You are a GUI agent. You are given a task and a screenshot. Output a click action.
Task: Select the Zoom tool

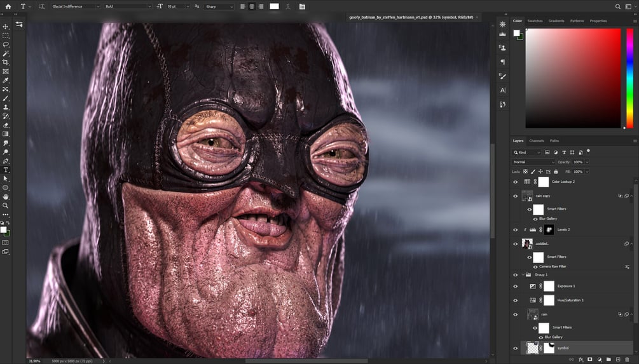pos(6,206)
